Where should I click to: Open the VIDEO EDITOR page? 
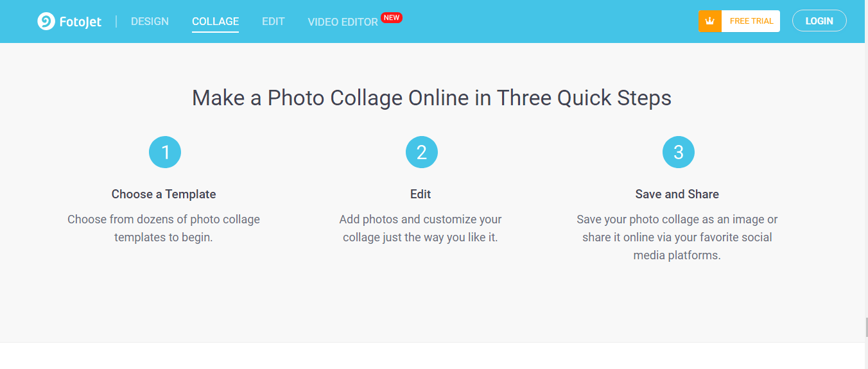pos(343,22)
